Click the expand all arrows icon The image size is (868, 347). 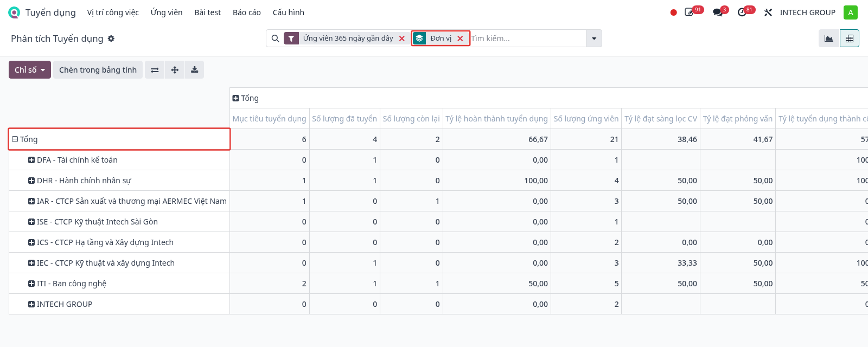coord(175,70)
